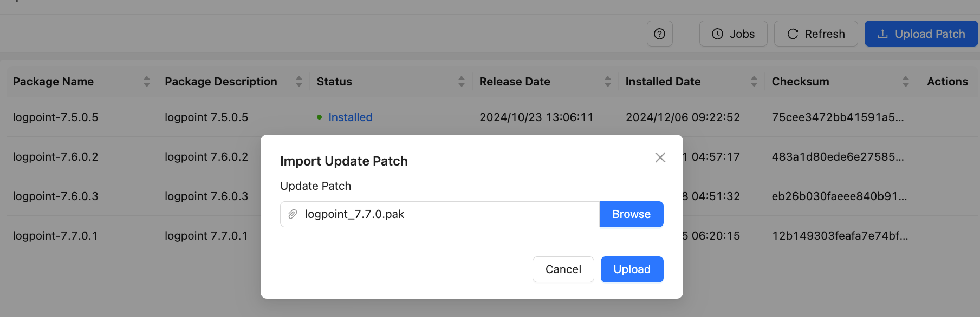Click the Browse button to choose a file
Viewport: 980px width, 317px height.
click(x=631, y=214)
